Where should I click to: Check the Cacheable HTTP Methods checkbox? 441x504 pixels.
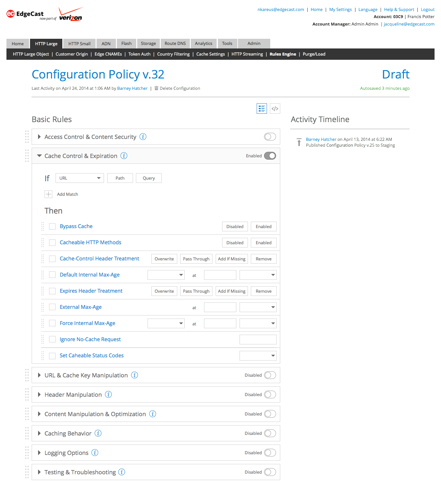tap(52, 243)
